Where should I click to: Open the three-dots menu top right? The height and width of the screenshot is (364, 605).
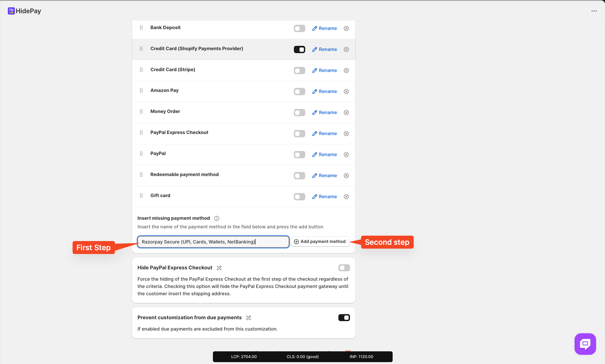pos(594,11)
